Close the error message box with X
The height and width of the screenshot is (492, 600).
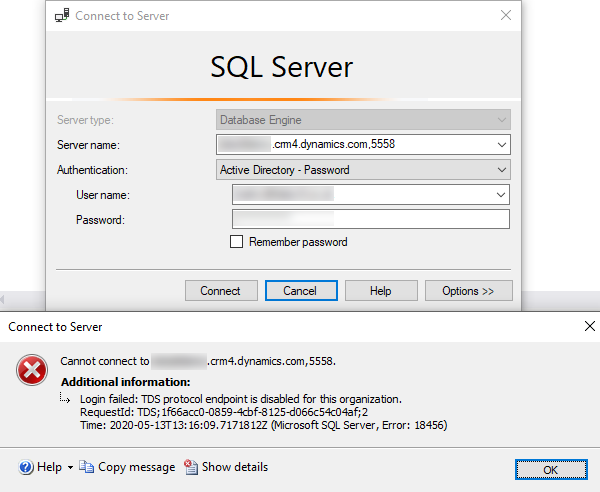point(589,325)
